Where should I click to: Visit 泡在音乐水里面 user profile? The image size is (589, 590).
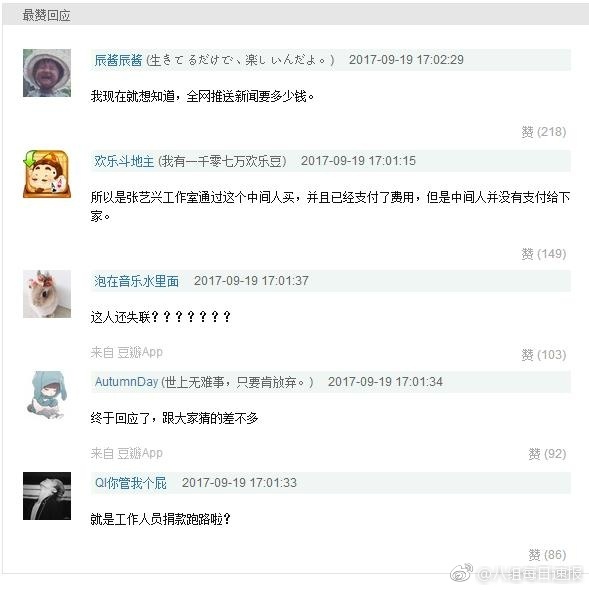point(136,281)
